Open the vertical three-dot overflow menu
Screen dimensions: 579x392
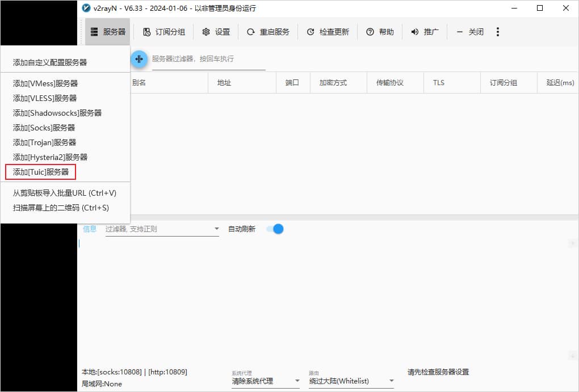(498, 32)
